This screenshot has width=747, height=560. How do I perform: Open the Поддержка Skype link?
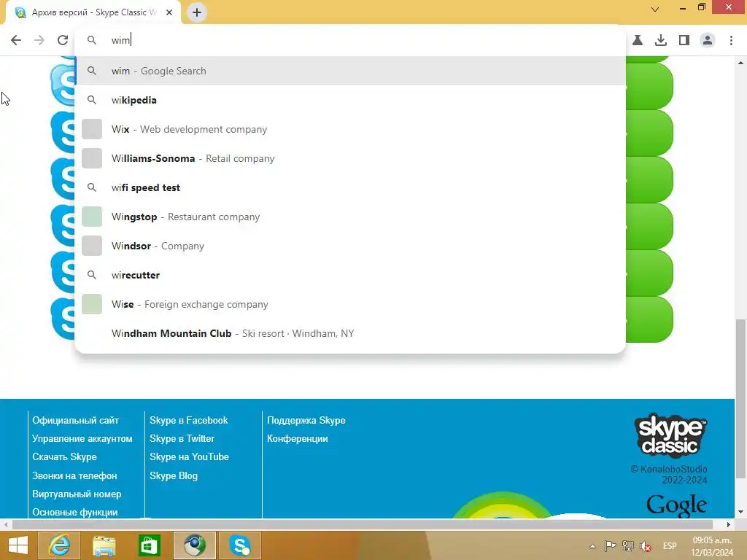306,421
